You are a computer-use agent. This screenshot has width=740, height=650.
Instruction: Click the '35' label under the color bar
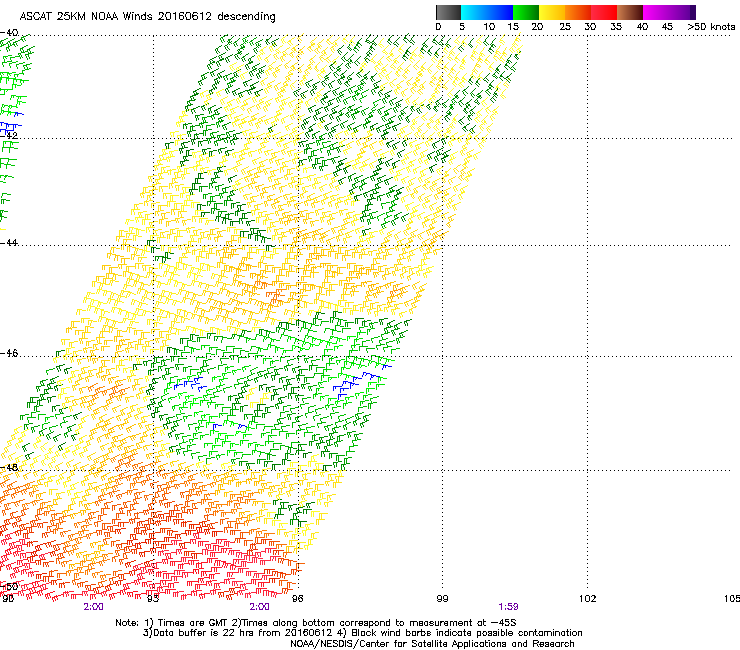(x=616, y=27)
